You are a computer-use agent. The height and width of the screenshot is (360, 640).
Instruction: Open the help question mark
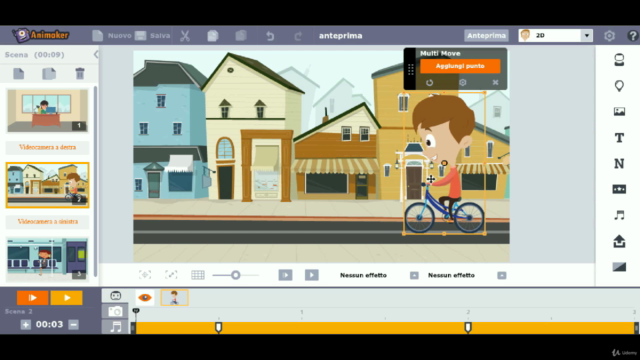click(633, 36)
